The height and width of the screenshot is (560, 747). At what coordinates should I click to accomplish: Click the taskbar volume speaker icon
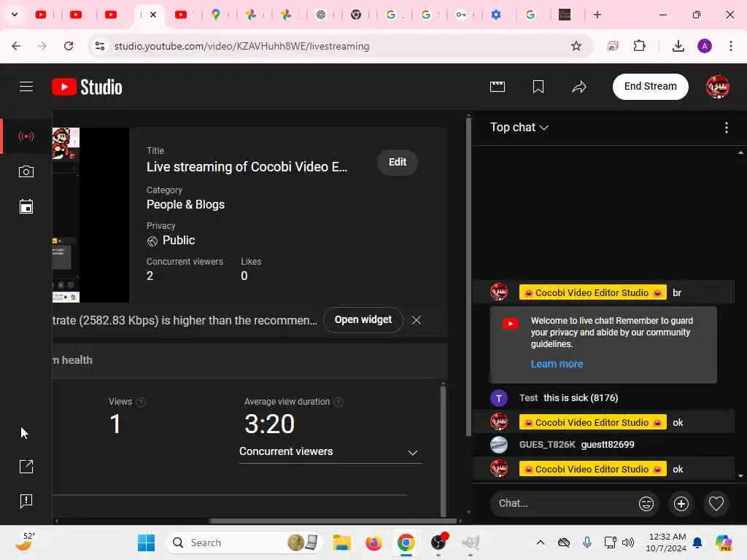[x=628, y=542]
